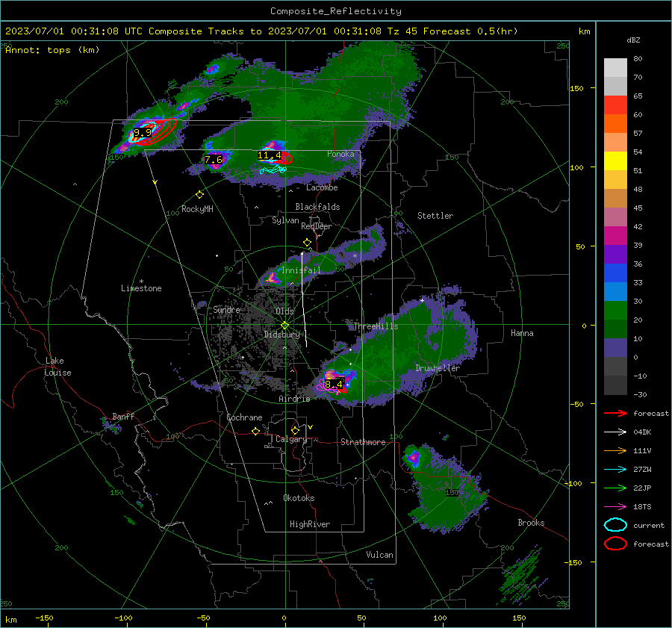Click the green 22JP arrow icon
Image resolution: width=672 pixels, height=628 pixels.
[615, 488]
